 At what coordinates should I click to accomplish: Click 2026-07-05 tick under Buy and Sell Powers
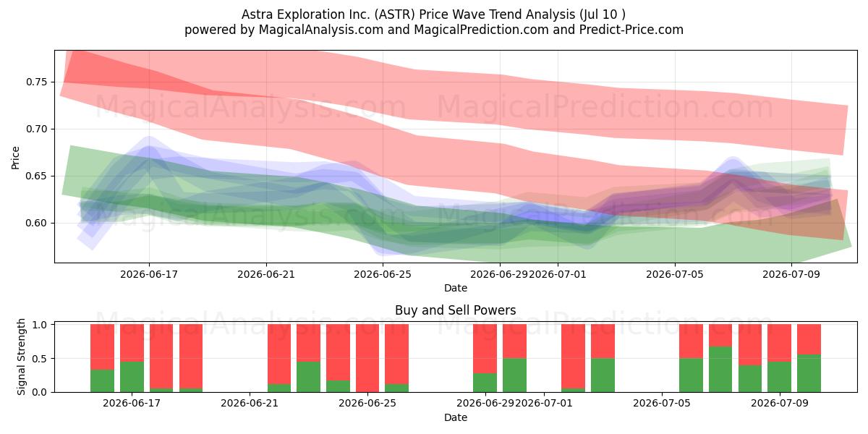pos(662,404)
